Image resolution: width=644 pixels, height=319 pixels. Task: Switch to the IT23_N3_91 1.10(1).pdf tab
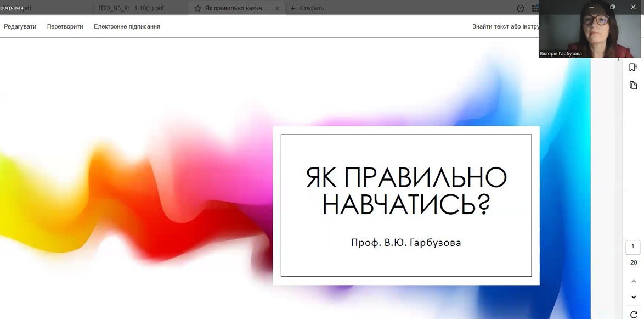pos(131,8)
